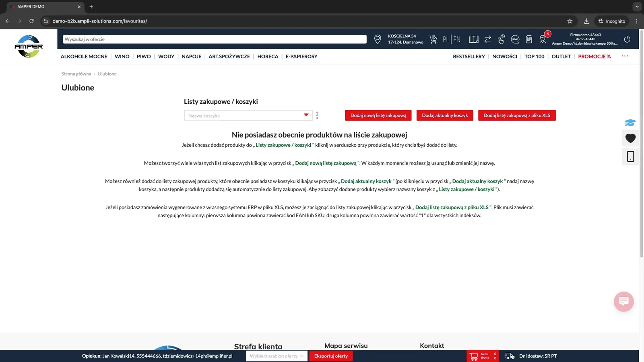This screenshot has width=644, height=362.
Task: Follow the Strona główna breadcrumb link
Action: pos(76,74)
